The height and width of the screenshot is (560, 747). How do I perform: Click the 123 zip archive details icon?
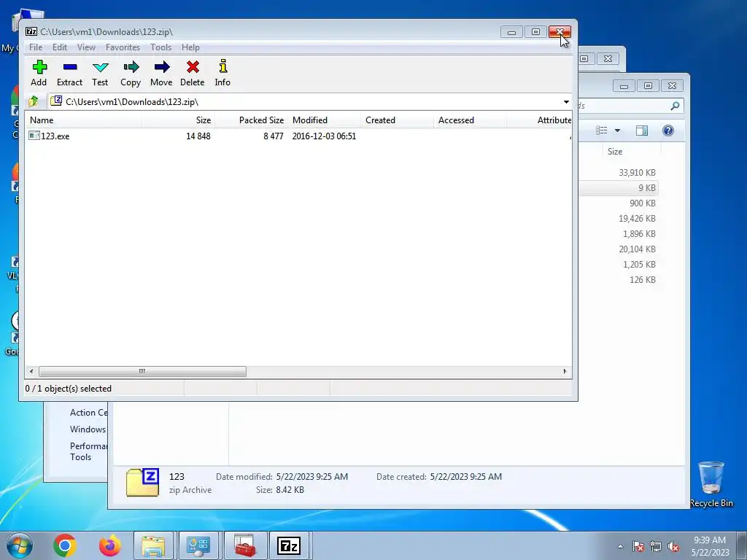pyautogui.click(x=142, y=482)
